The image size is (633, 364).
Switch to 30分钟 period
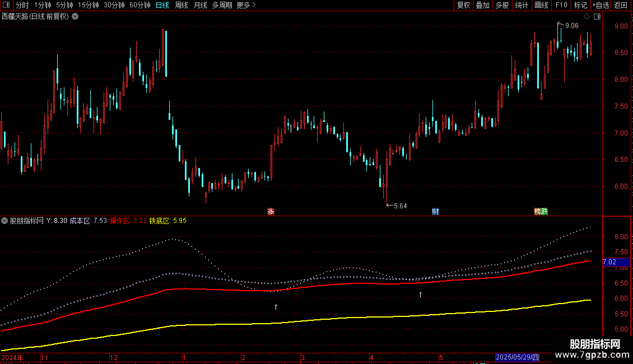click(x=114, y=5)
